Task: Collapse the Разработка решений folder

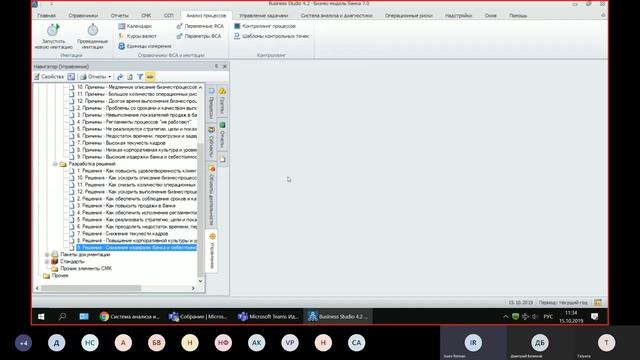Action: tap(55, 164)
